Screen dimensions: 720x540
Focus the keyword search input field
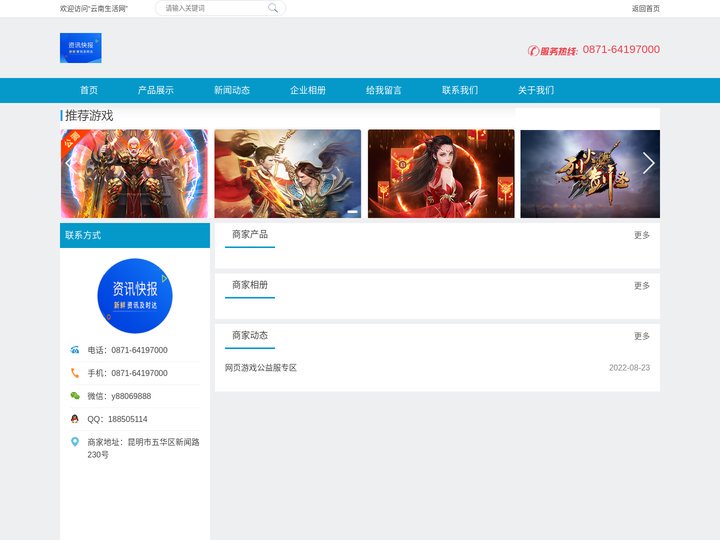(215, 8)
